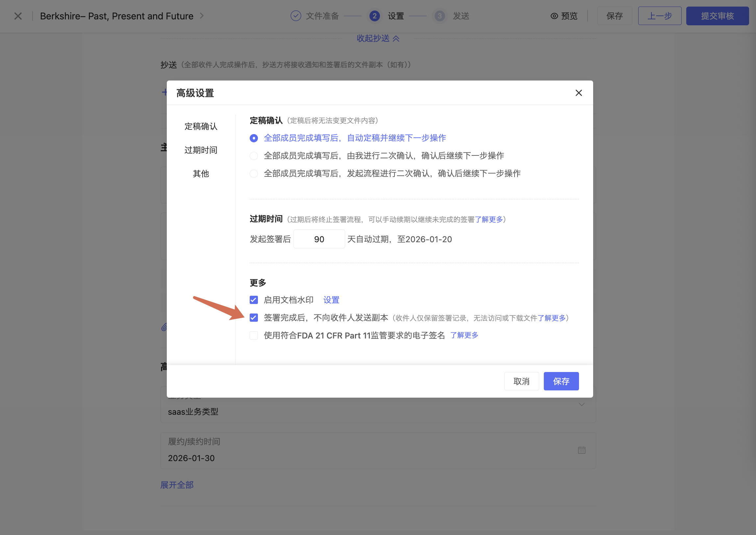Close the 高级设置 dialog with X
This screenshot has width=756, height=535.
578,93
